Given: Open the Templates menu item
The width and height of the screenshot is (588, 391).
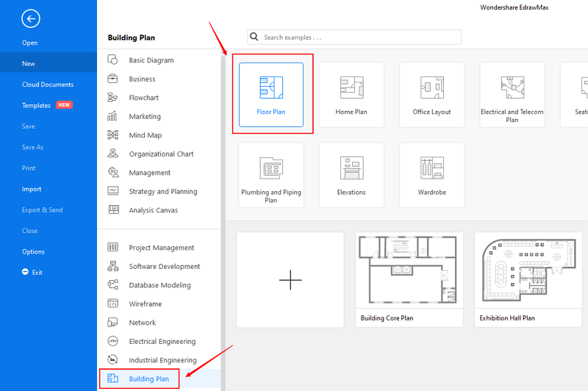Looking at the screenshot, I should click(36, 105).
